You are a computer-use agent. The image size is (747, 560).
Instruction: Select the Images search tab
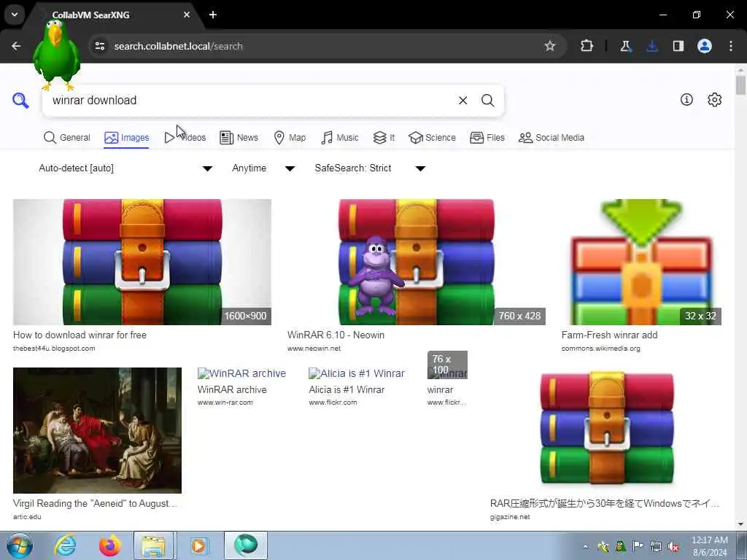127,138
